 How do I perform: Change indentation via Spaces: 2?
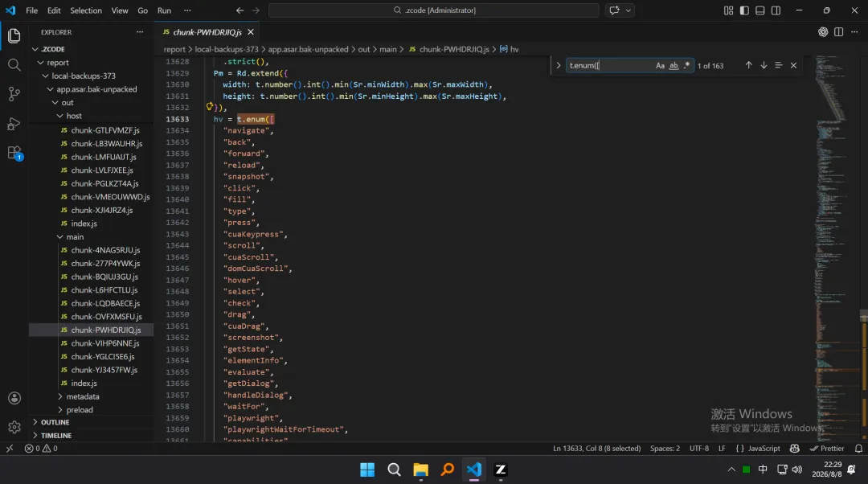665,449
